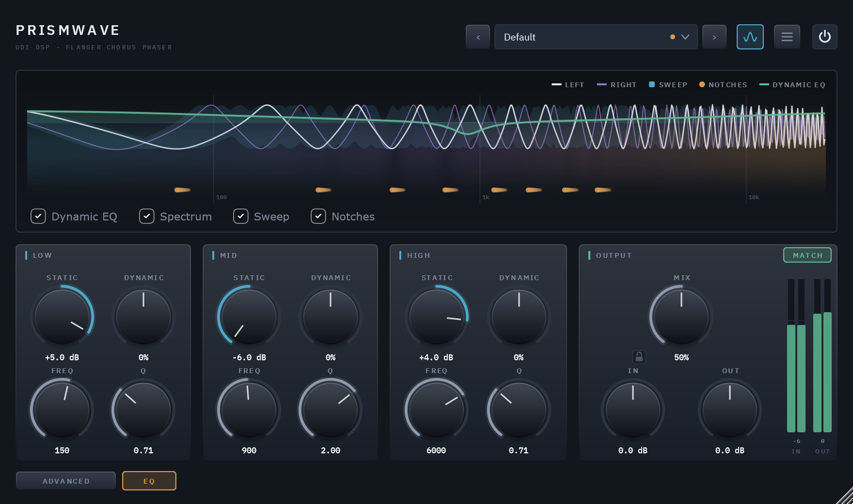Toggle the input/output gain lock icon
The image size is (853, 504).
click(639, 357)
